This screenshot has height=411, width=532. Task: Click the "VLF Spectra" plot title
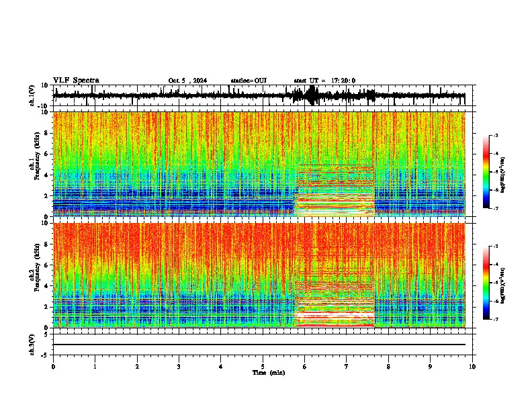point(76,81)
